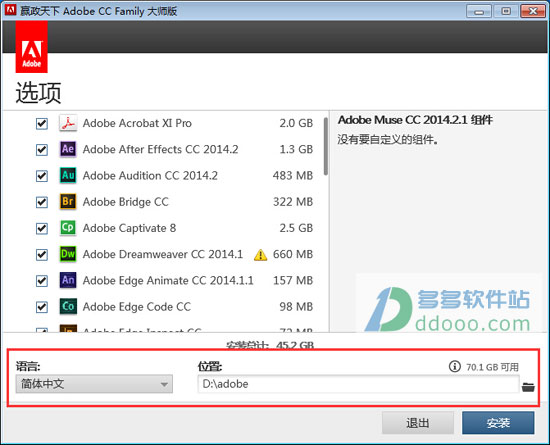This screenshot has height=445, width=550.
Task: Open the 简体中文 language dropdown
Action: tap(94, 384)
